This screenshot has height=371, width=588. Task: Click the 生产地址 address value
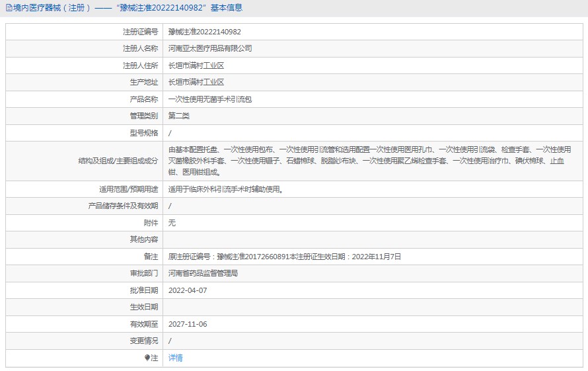coord(196,82)
